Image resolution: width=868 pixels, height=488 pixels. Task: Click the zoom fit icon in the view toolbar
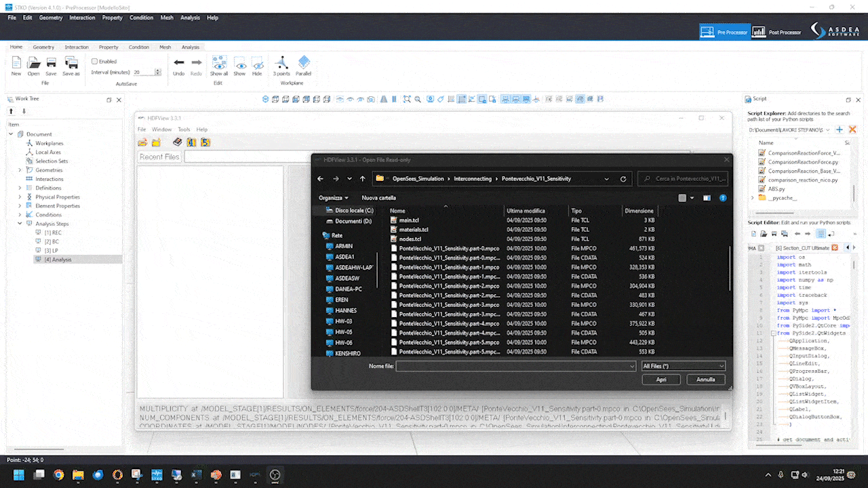(x=407, y=99)
